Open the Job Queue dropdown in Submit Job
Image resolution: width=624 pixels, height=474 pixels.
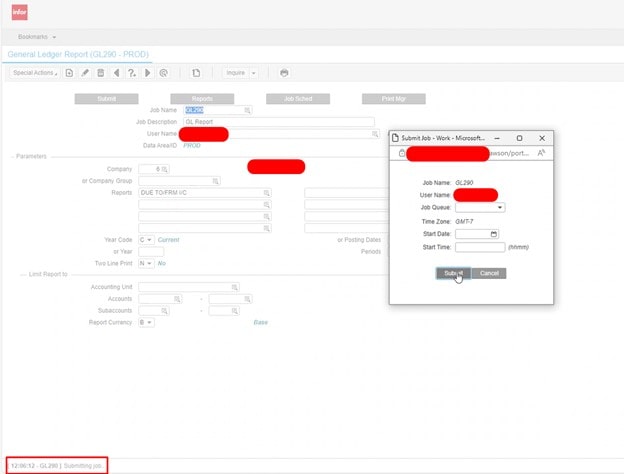point(480,207)
